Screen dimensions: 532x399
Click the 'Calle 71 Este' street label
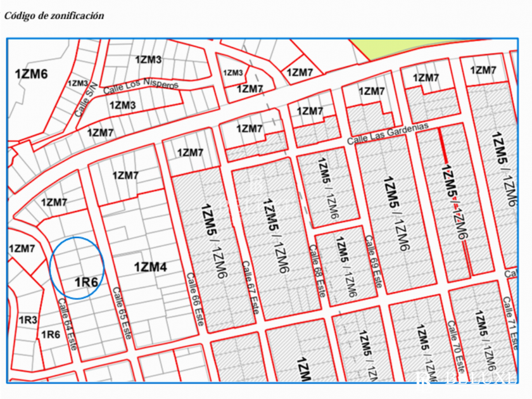[510, 324]
